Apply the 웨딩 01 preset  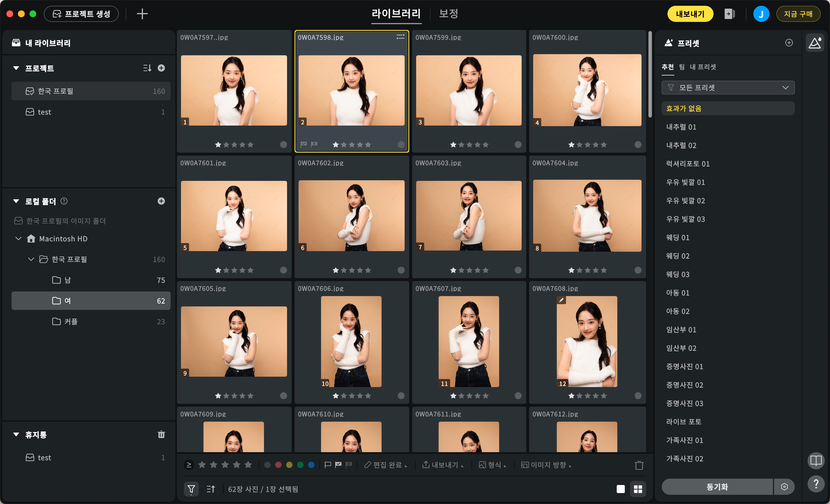point(728,238)
